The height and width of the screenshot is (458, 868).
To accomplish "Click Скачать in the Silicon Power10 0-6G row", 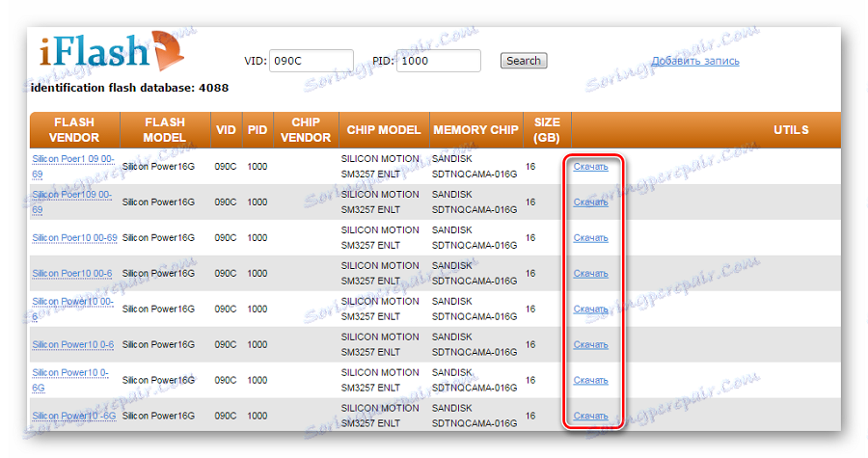I will [x=590, y=380].
